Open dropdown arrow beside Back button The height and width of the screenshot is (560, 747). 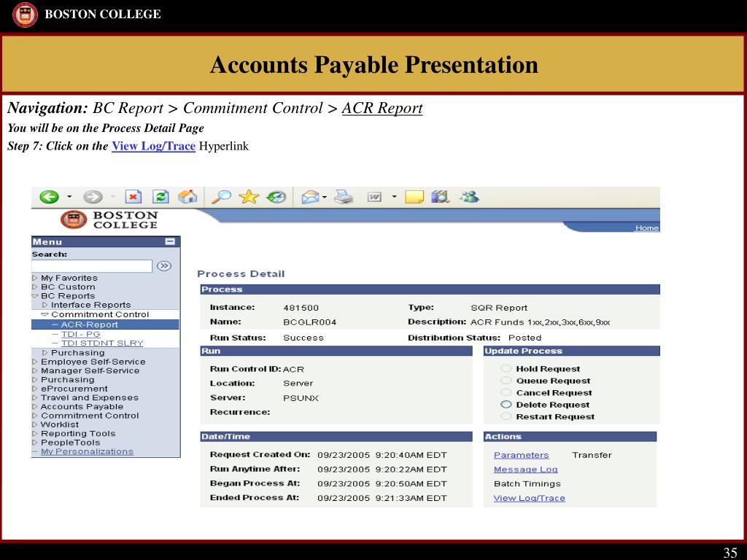[69, 197]
